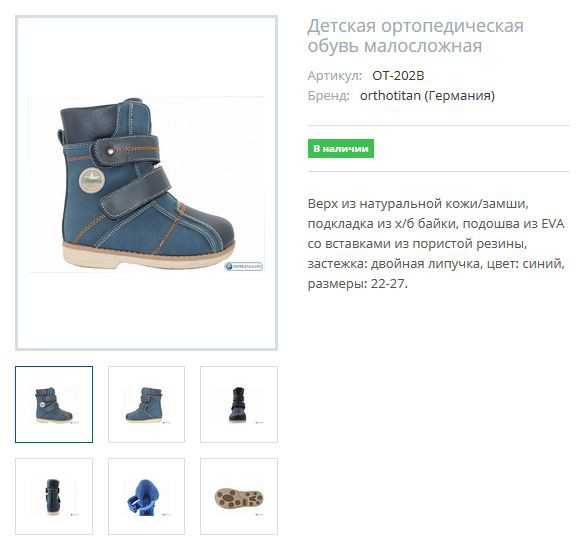
Task: Select the article code OT-202B
Action: [398, 76]
